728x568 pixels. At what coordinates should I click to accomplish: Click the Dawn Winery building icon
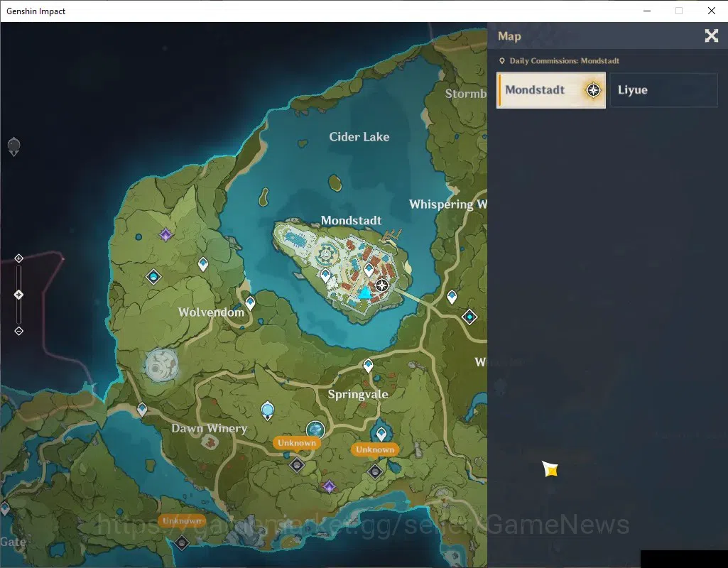point(209,442)
